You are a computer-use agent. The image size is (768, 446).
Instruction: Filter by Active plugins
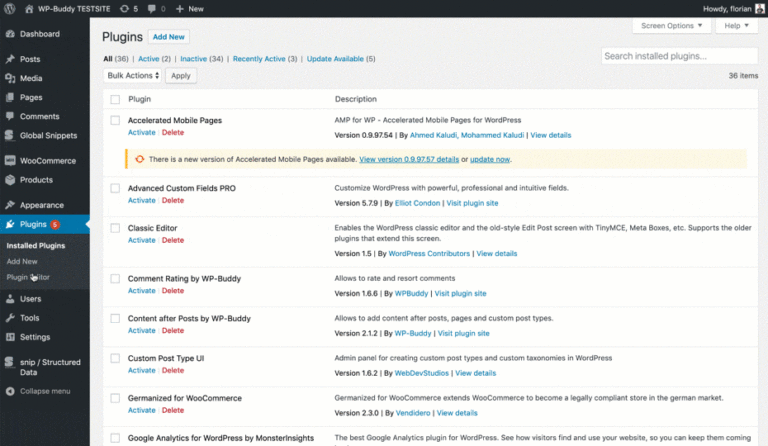(x=148, y=59)
